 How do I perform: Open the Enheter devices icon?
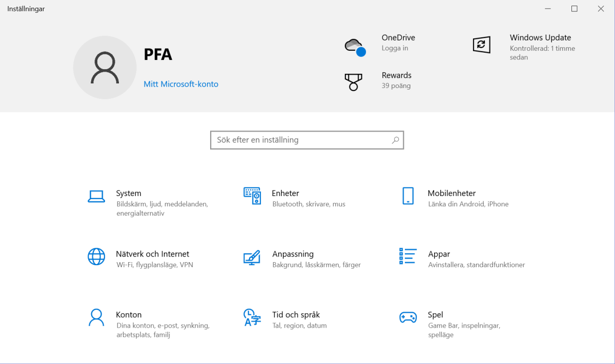pyautogui.click(x=252, y=196)
